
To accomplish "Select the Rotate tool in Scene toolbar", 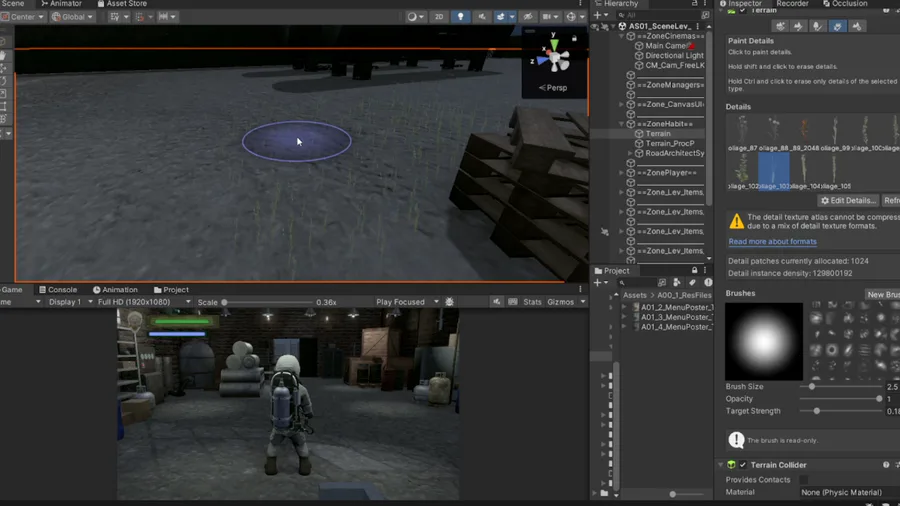I will pyautogui.click(x=3, y=81).
